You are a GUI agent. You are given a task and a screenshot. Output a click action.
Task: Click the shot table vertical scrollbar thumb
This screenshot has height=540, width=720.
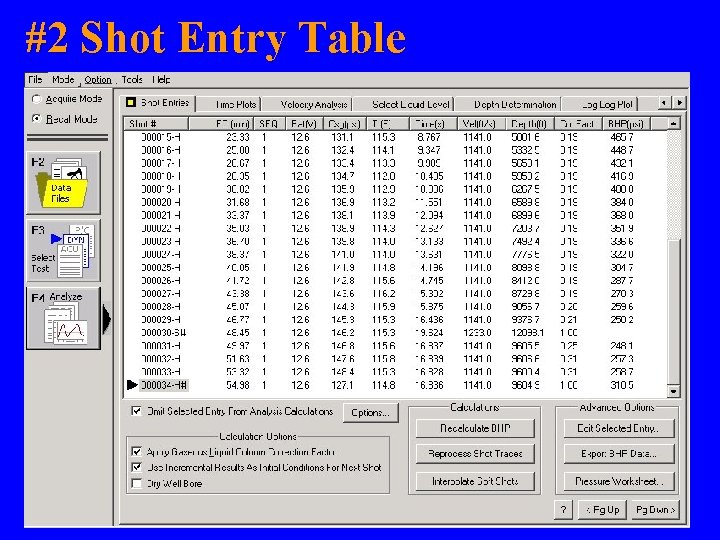point(673,312)
